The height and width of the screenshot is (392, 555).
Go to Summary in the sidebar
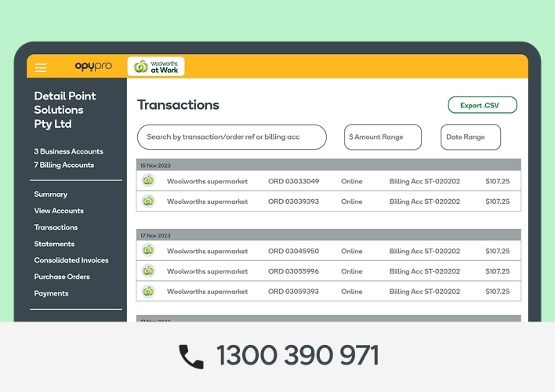(51, 194)
